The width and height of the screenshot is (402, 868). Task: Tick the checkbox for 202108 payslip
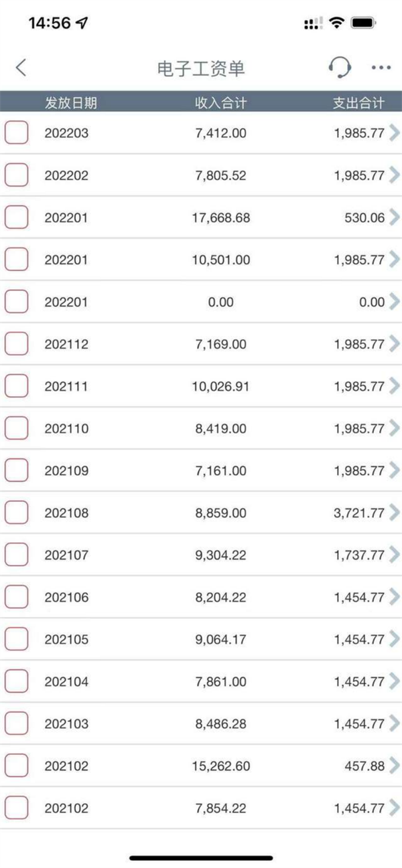pyautogui.click(x=17, y=513)
